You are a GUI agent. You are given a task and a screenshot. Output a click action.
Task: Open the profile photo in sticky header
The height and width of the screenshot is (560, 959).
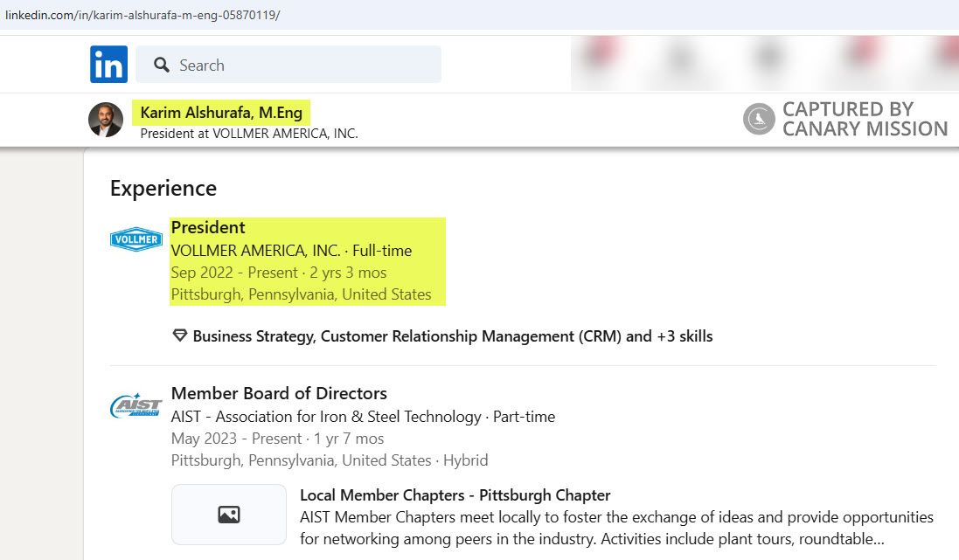pos(106,120)
